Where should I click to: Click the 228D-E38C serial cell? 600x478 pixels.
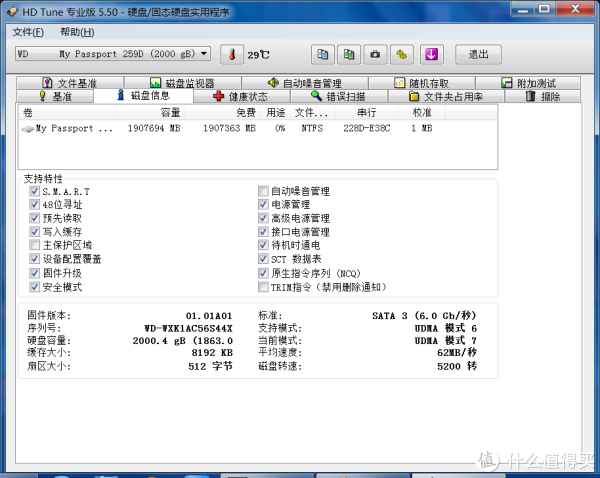pos(367,128)
